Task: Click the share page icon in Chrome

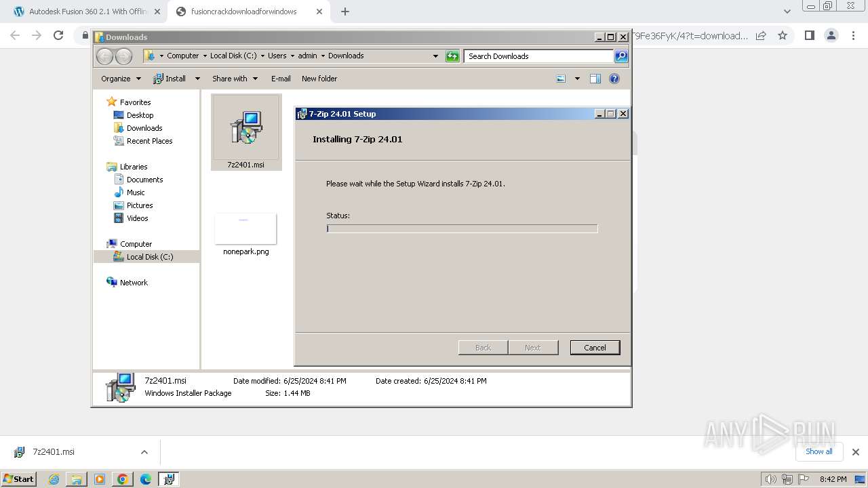Action: coord(761,35)
